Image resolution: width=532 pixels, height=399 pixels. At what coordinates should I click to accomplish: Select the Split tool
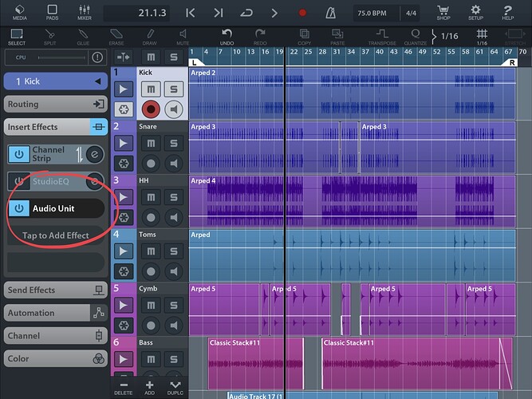pos(50,37)
